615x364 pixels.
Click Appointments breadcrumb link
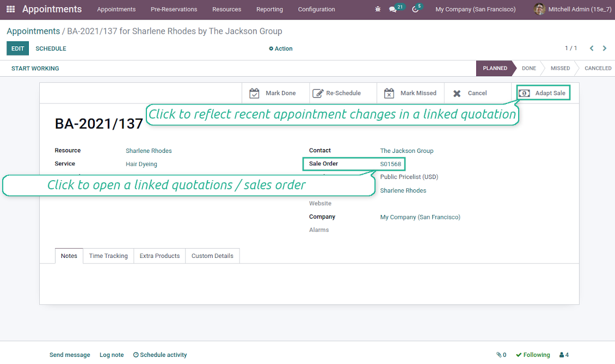[x=33, y=31]
